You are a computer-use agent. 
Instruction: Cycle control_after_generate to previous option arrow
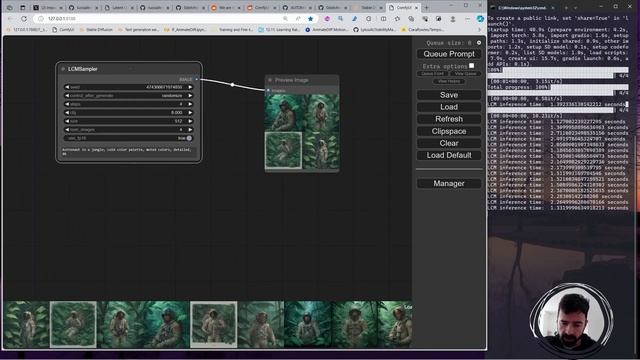[x=67, y=96]
